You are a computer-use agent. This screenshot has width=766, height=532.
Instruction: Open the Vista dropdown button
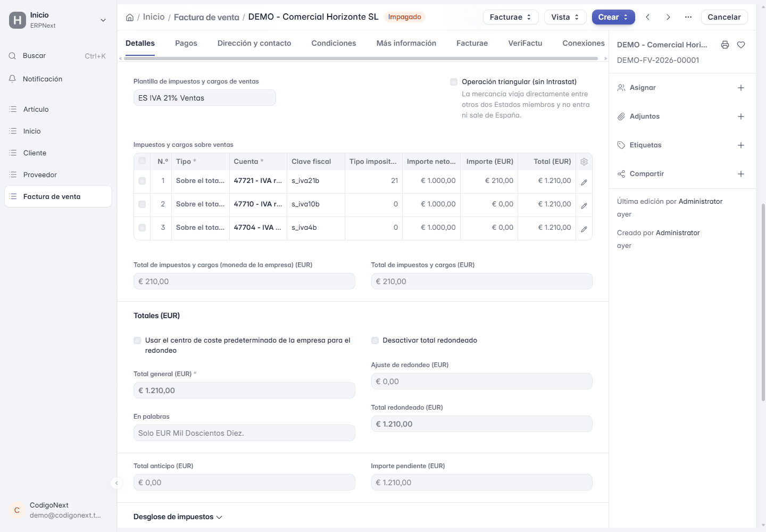565,17
